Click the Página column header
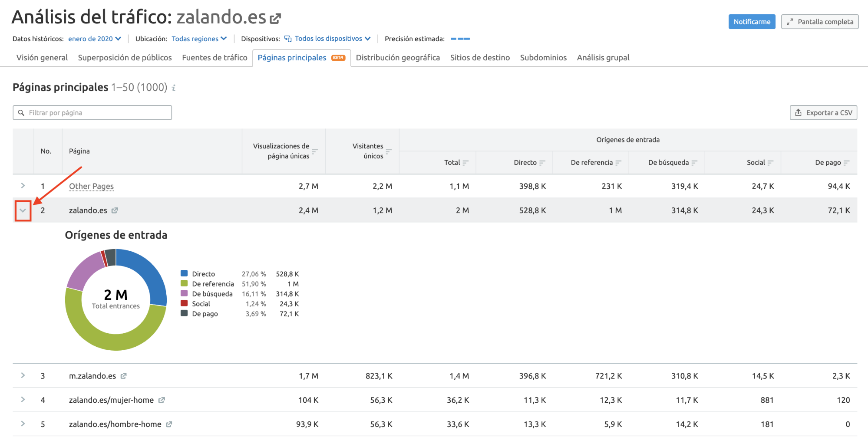 click(x=79, y=151)
